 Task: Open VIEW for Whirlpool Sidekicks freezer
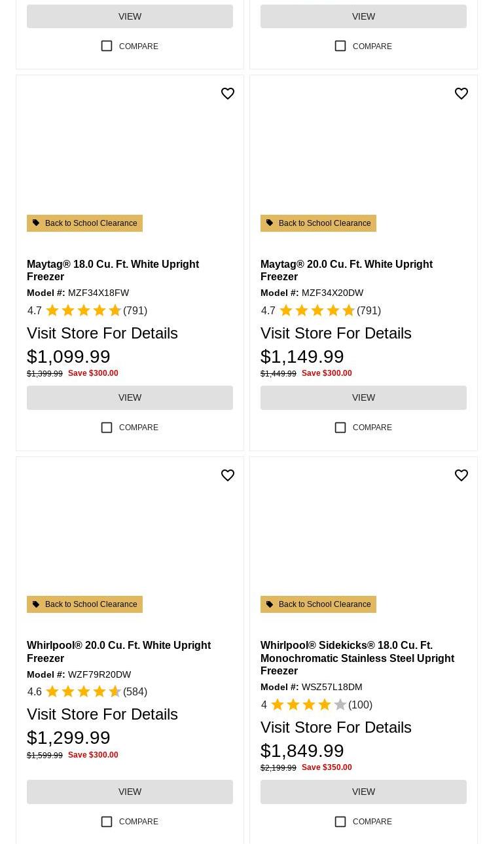pos(363,792)
